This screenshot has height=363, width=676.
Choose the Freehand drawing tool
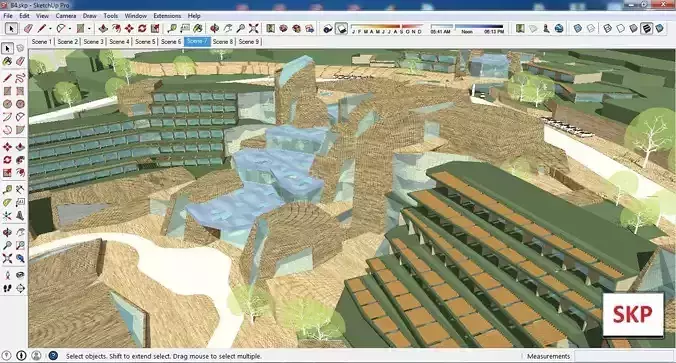tap(20, 78)
